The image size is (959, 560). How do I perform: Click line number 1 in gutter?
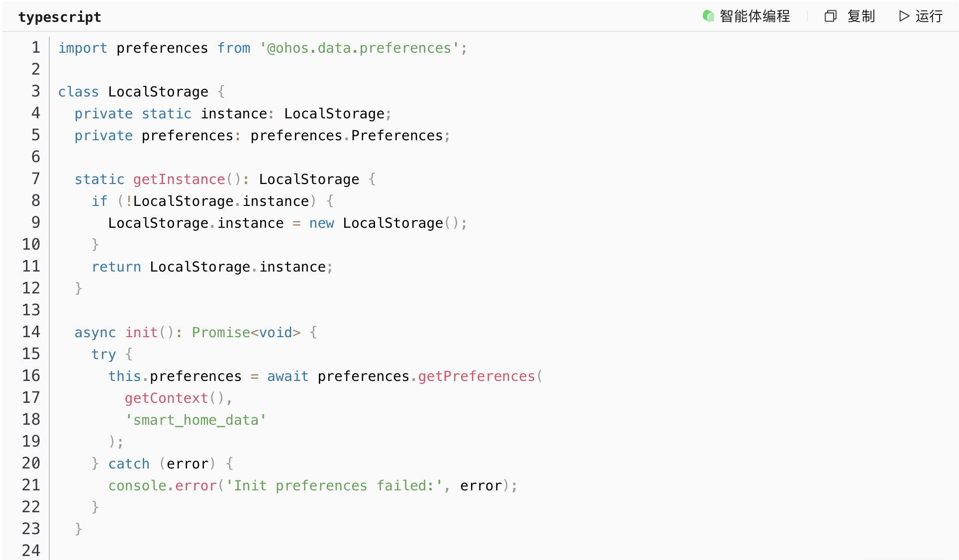(x=35, y=48)
